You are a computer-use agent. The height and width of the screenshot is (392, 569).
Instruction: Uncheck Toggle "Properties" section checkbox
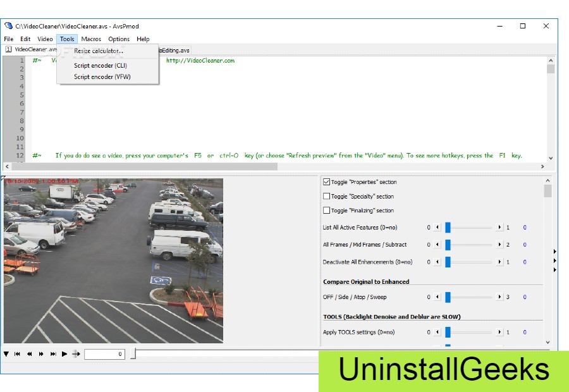click(326, 182)
